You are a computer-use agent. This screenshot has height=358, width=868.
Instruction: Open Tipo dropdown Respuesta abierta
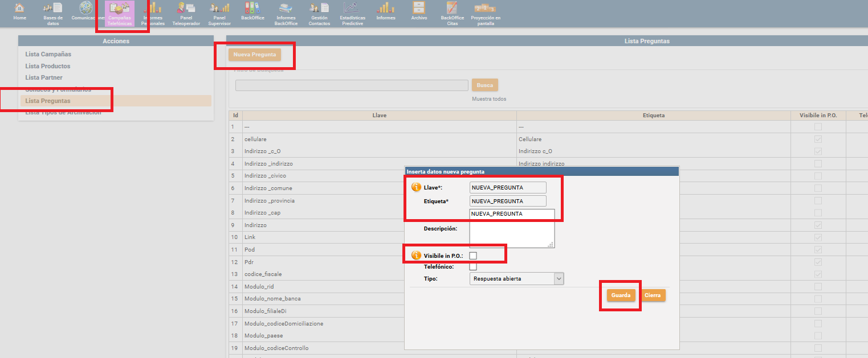coord(517,279)
